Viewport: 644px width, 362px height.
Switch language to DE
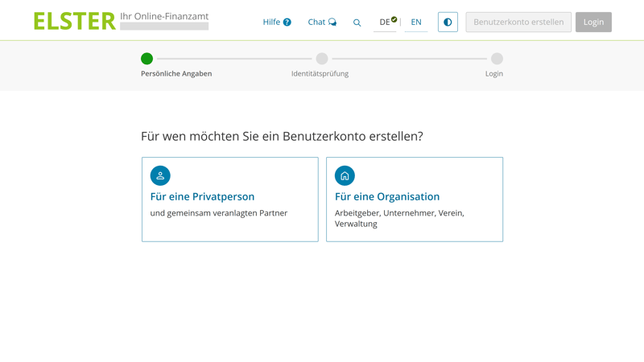point(385,23)
